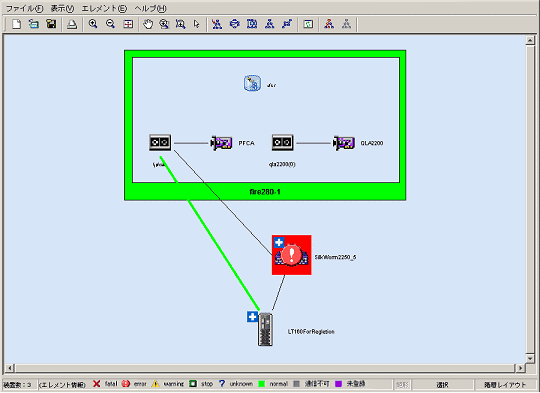Image resolution: width=540 pixels, height=393 pixels.
Task: Open the ヘルプ(H) menu
Action: (x=150, y=8)
